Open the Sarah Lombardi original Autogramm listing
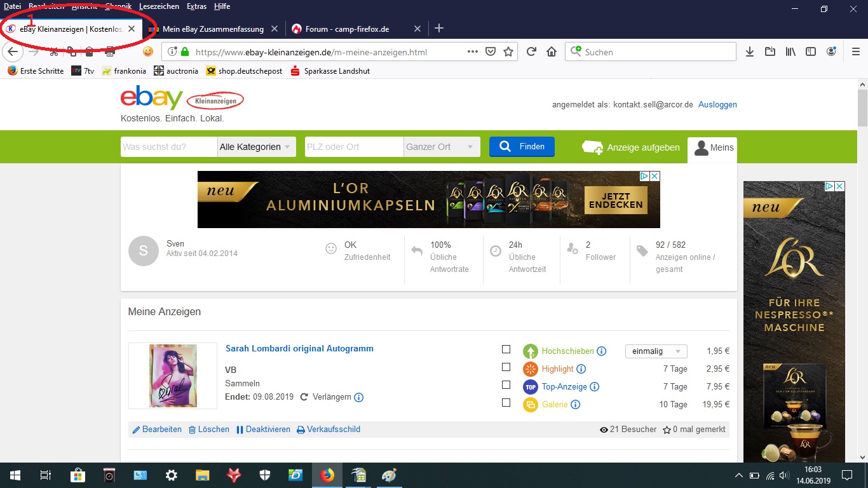 click(299, 349)
